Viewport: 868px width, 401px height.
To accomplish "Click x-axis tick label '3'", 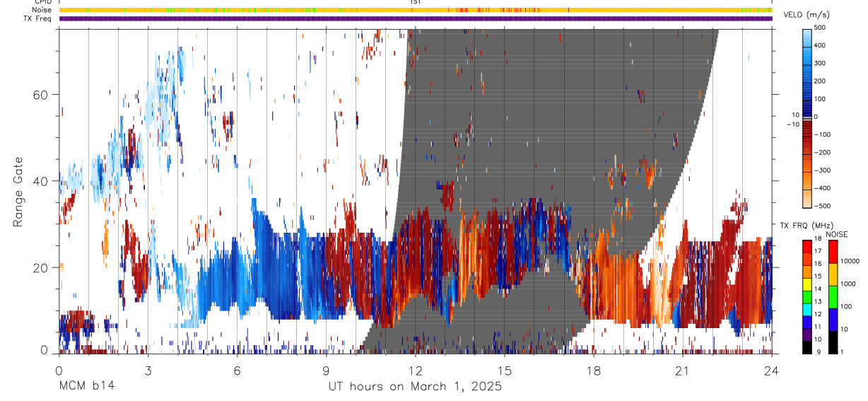I will coord(148,370).
